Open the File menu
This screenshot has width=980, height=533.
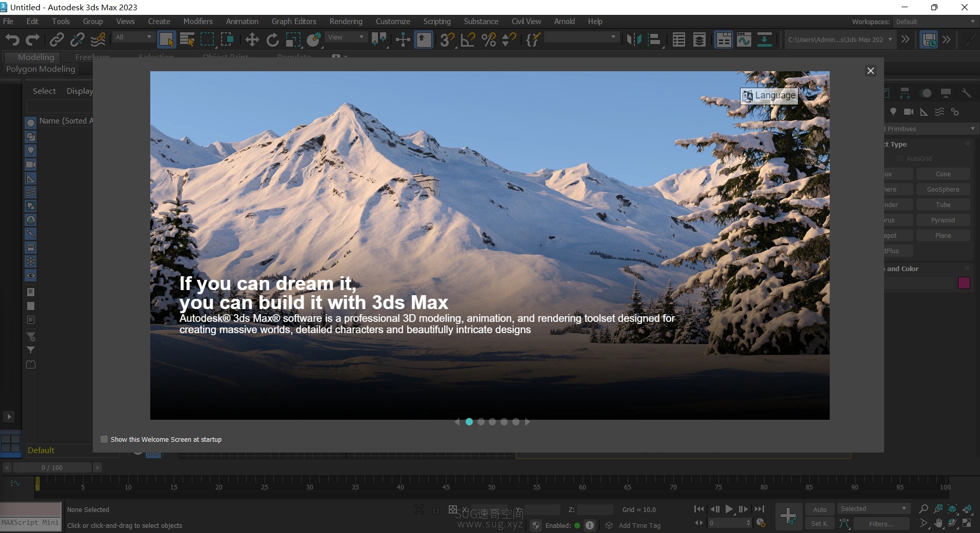click(8, 21)
